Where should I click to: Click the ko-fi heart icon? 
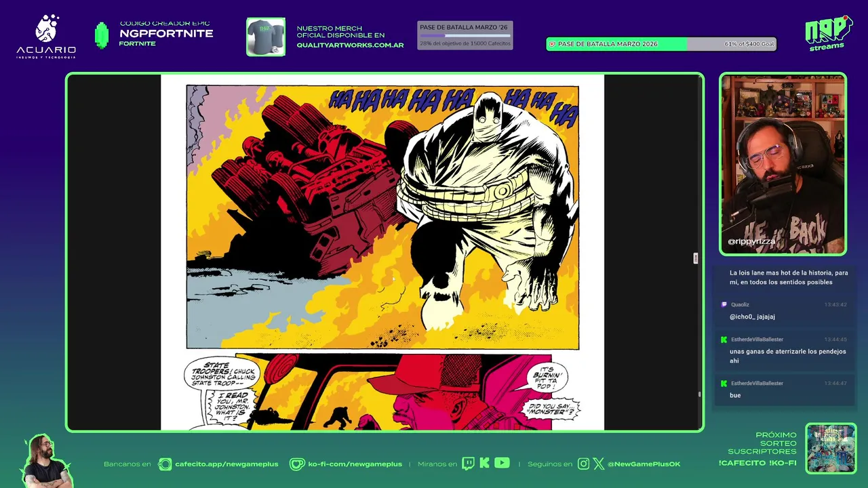pos(297,464)
